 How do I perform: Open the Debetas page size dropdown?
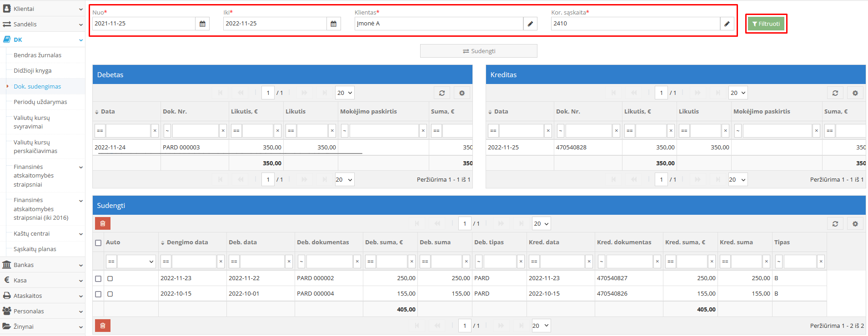coord(345,93)
